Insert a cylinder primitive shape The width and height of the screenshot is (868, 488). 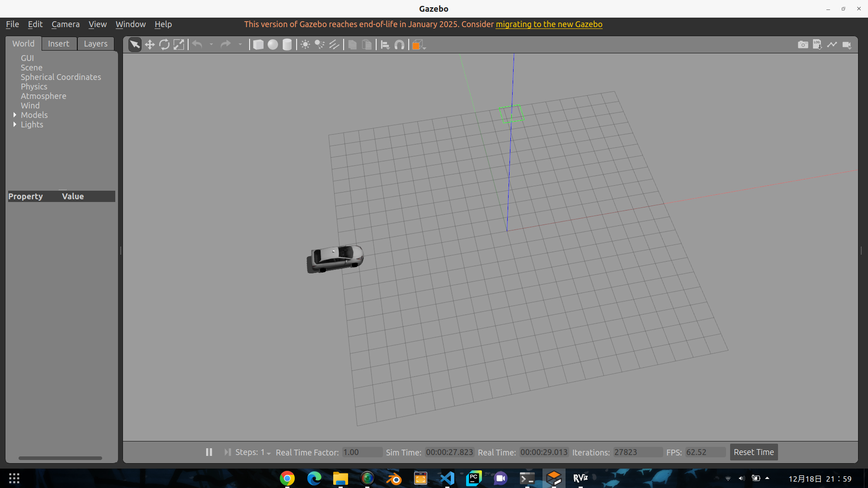point(287,44)
